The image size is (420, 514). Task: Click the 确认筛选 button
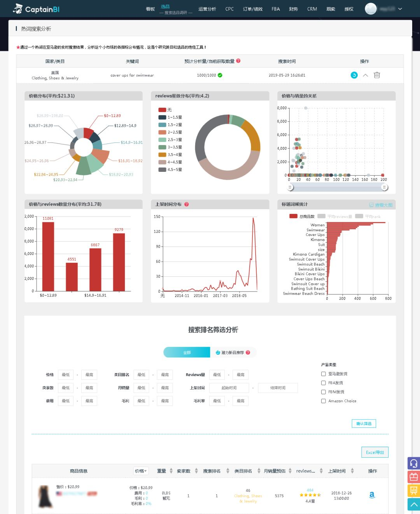point(364,424)
